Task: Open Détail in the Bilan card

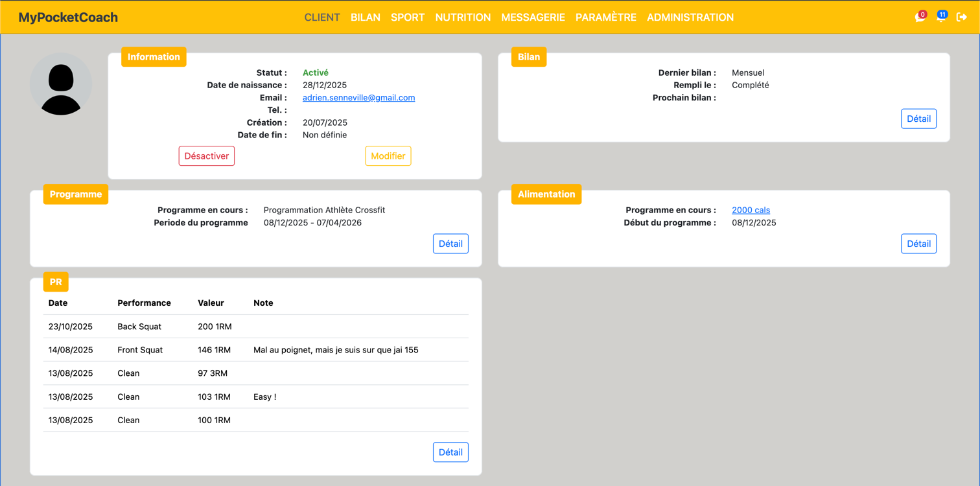Action: [x=918, y=119]
